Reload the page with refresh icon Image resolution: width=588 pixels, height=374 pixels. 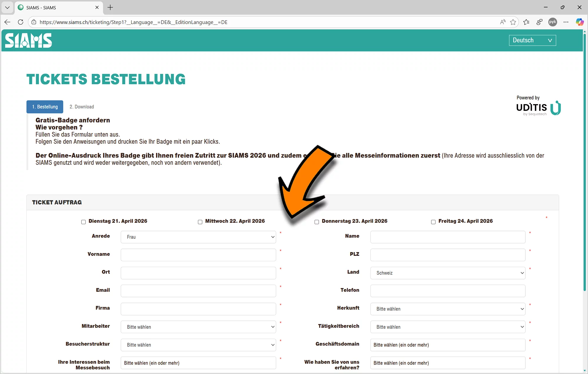pos(21,22)
